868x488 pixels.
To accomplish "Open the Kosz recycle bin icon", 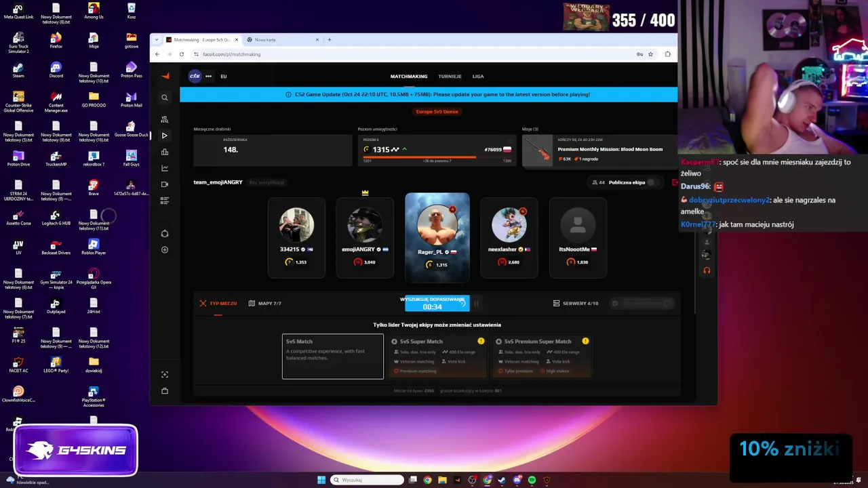I will click(x=132, y=11).
